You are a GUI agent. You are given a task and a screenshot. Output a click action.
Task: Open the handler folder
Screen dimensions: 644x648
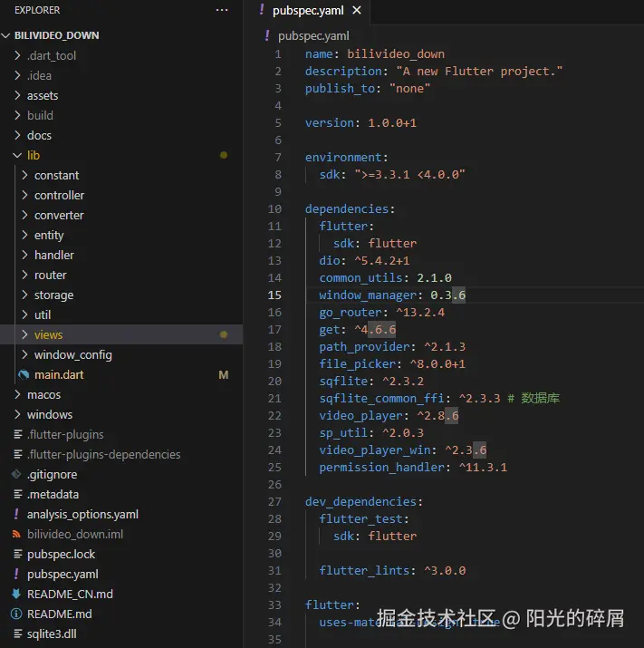click(x=54, y=255)
